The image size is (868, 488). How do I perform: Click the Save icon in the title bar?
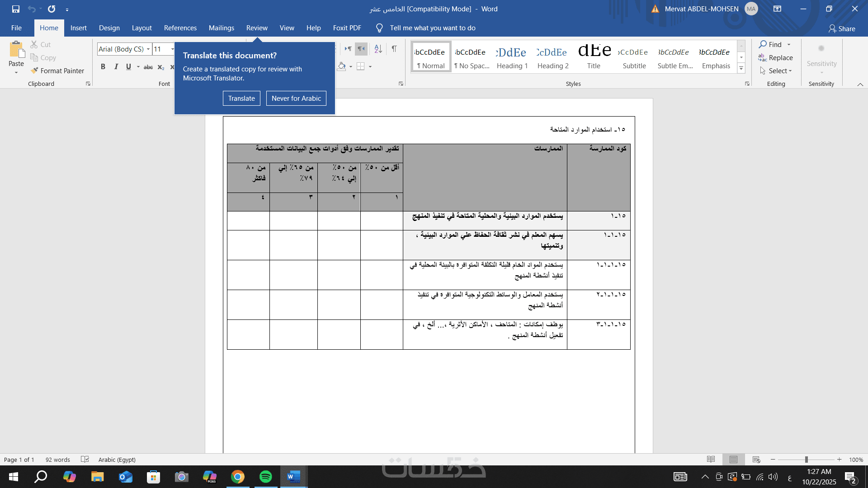(x=16, y=9)
